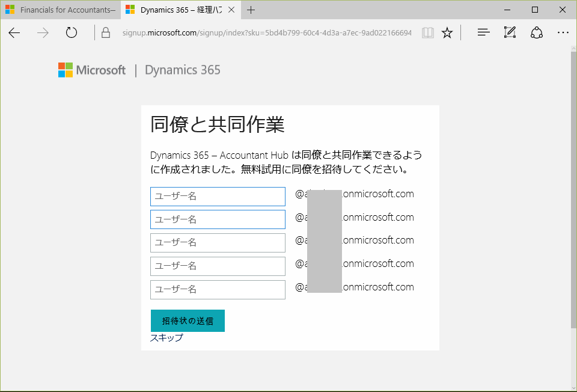Click the Dynamics 365 header text
Image resolution: width=577 pixels, height=392 pixels.
(x=183, y=70)
